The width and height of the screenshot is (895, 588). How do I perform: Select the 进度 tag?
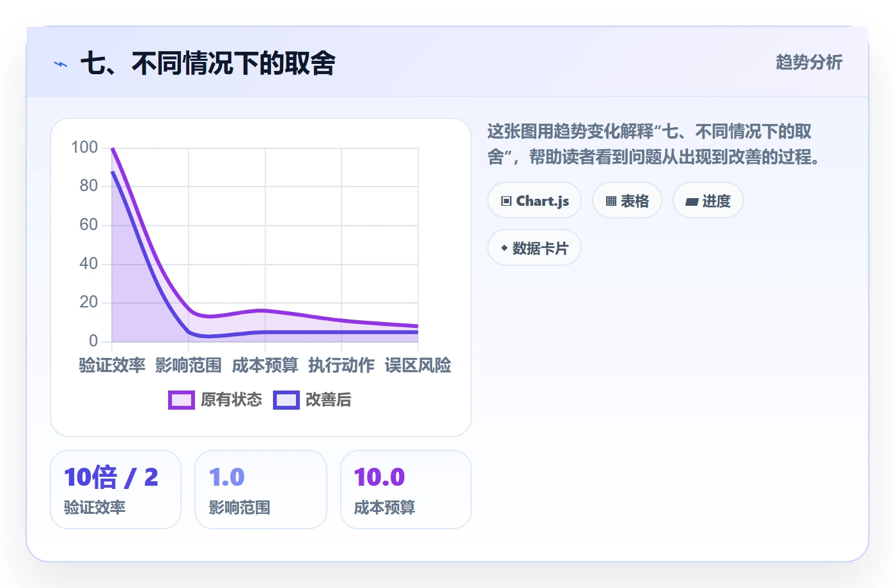[x=708, y=201]
